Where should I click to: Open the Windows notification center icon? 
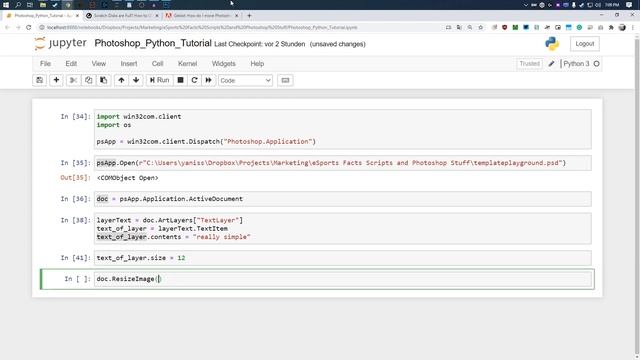click(x=629, y=5)
